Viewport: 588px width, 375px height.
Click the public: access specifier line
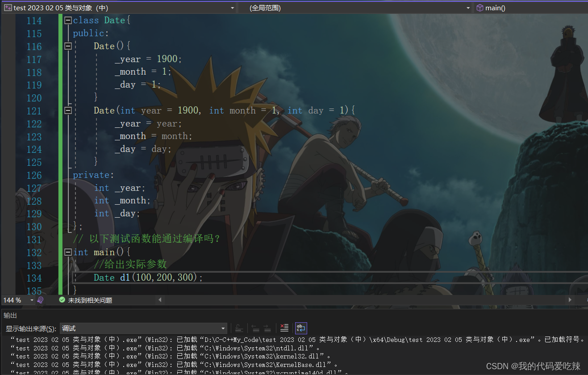click(91, 34)
